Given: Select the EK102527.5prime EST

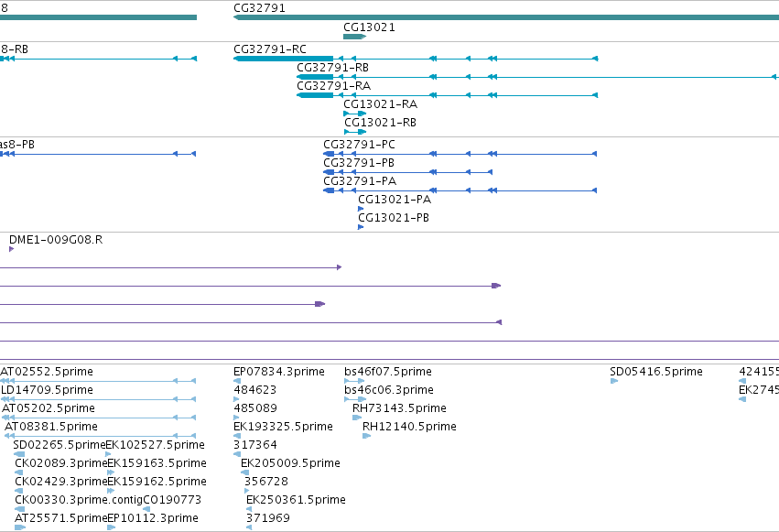Looking at the screenshot, I should pos(108,454).
